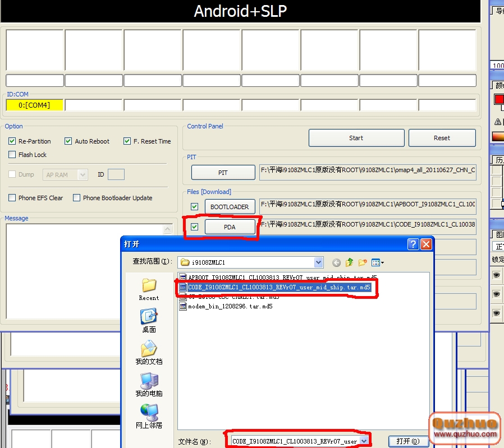504x448 pixels.
Task: Click the yellow 0:[COM4] port box
Action: click(x=34, y=105)
